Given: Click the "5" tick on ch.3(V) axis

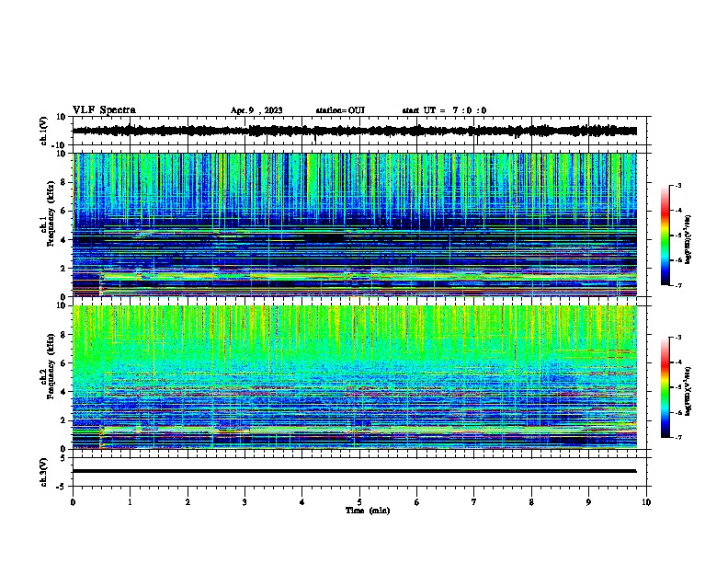Looking at the screenshot, I should click(63, 458).
